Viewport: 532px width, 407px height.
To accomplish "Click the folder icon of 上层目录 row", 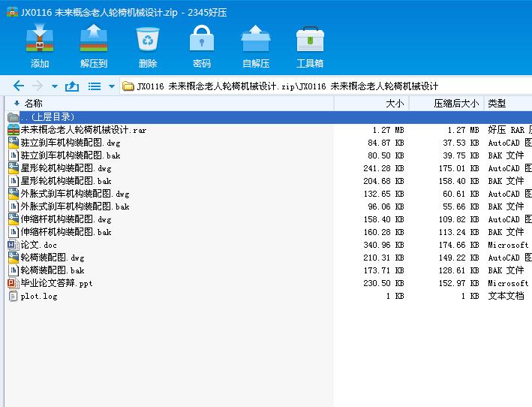I will 14,117.
